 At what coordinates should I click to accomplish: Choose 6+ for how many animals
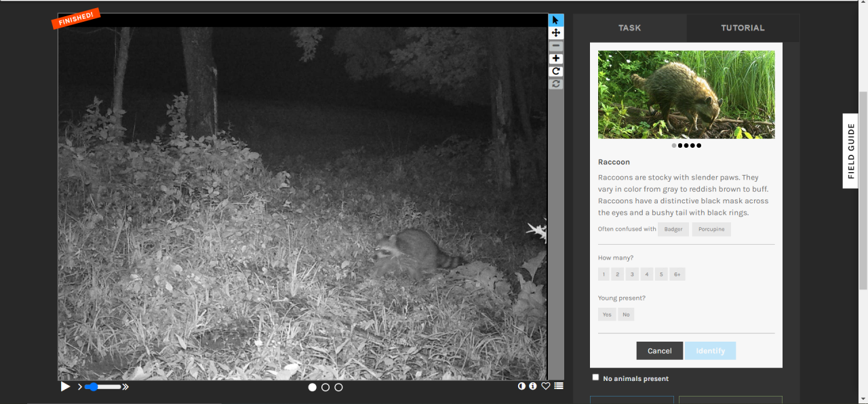tap(677, 275)
